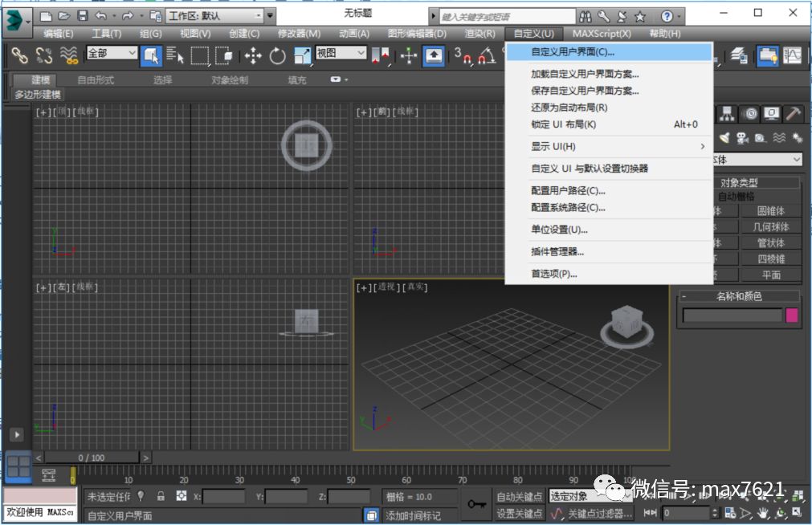Choose 首选项(P)... menu entry
The image size is (812, 525).
tap(609, 274)
